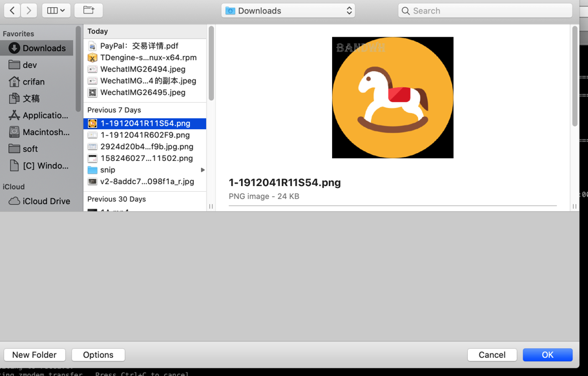Select the TDengine rpm package file
This screenshot has height=376, width=588.
(x=145, y=57)
